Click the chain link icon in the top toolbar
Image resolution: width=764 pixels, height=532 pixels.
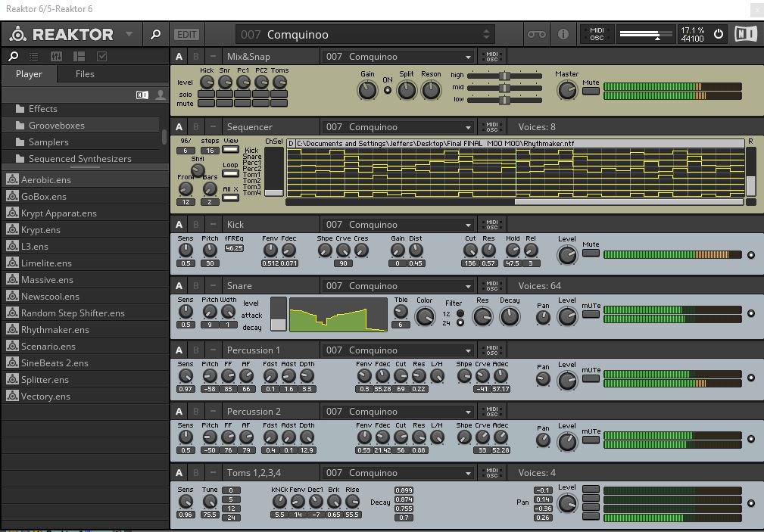click(536, 34)
